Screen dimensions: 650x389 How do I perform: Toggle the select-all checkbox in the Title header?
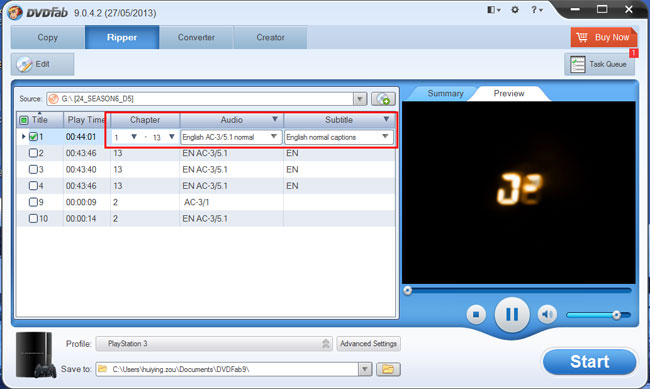(x=24, y=120)
